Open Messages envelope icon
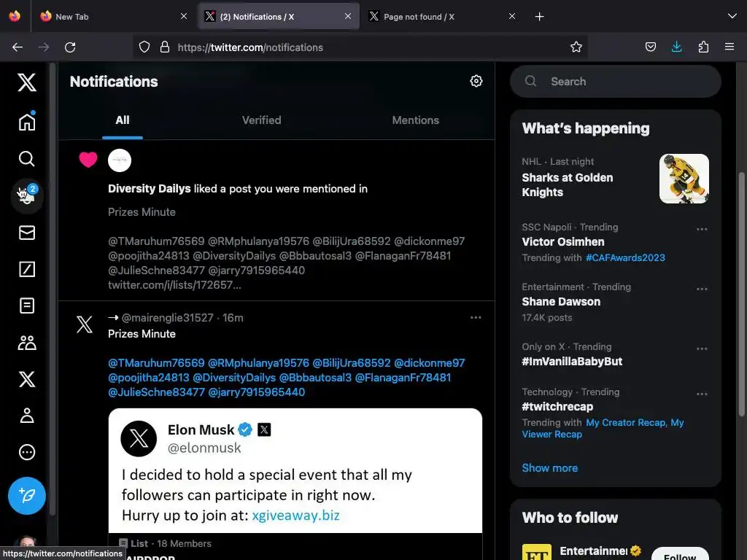 pyautogui.click(x=27, y=233)
